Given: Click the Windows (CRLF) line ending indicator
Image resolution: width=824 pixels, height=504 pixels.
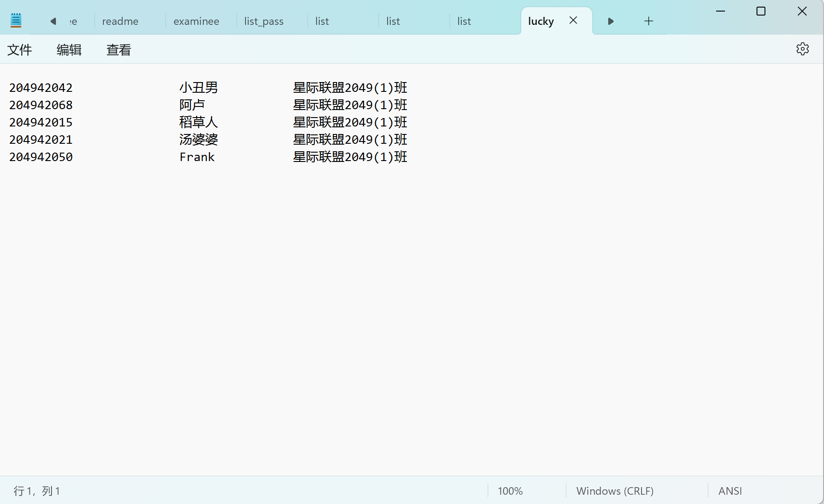Looking at the screenshot, I should point(615,491).
